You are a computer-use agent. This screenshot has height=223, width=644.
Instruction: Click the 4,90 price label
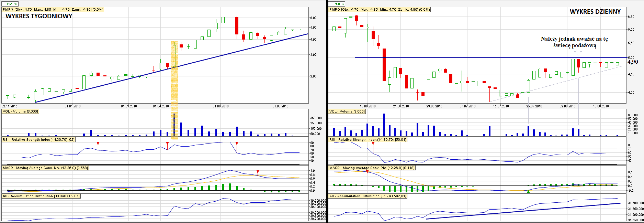(633, 62)
